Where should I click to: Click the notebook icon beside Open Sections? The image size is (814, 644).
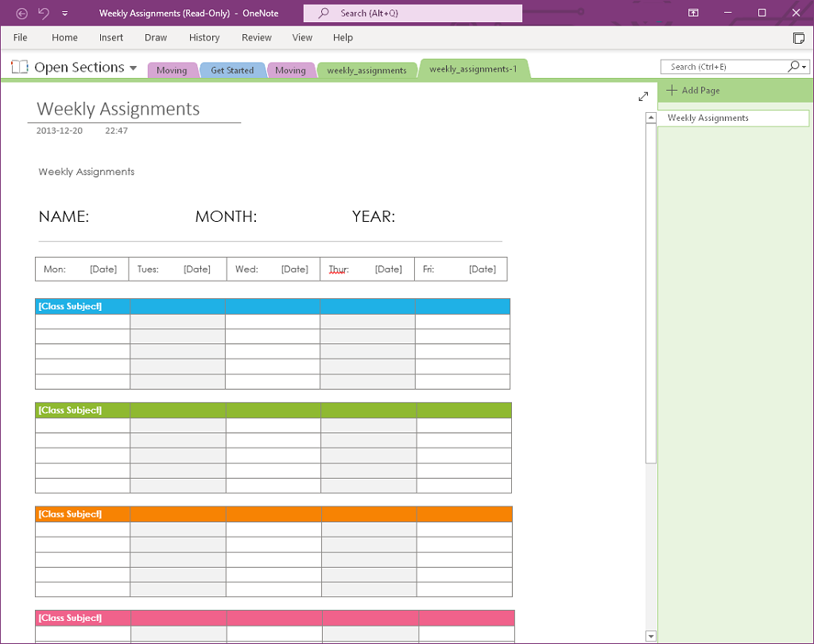coord(19,67)
